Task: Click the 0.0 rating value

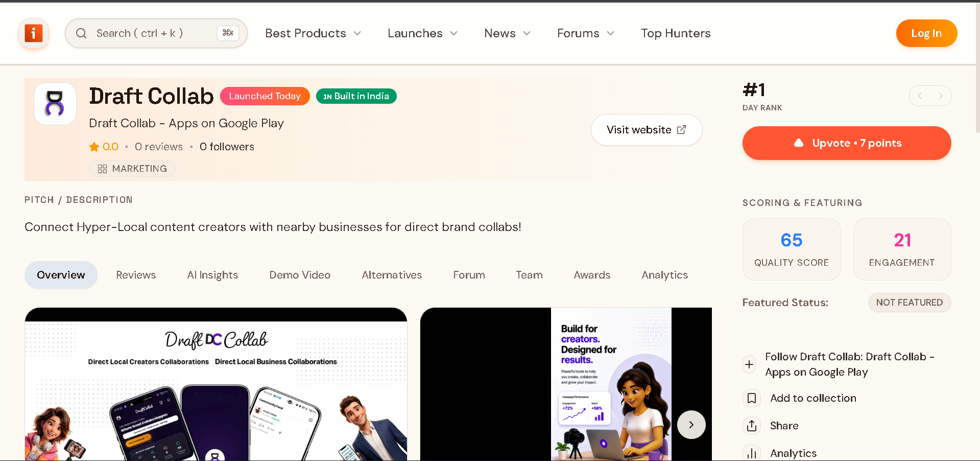Action: point(110,147)
